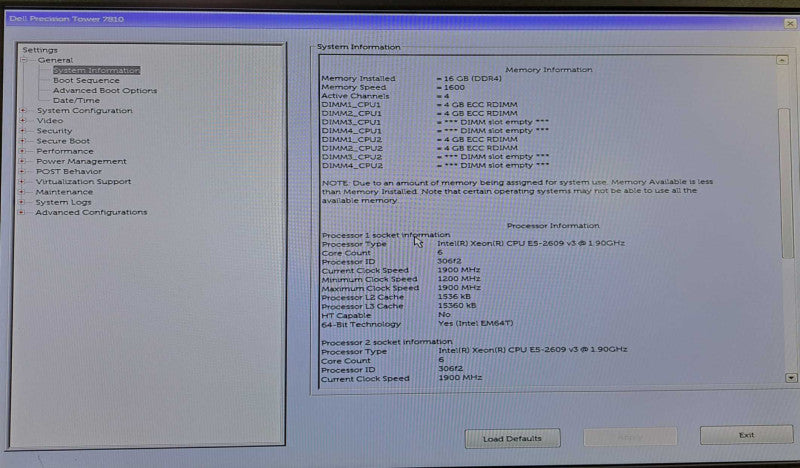Select Virtualization Support label
This screenshot has height=468, width=800.
pos(84,182)
